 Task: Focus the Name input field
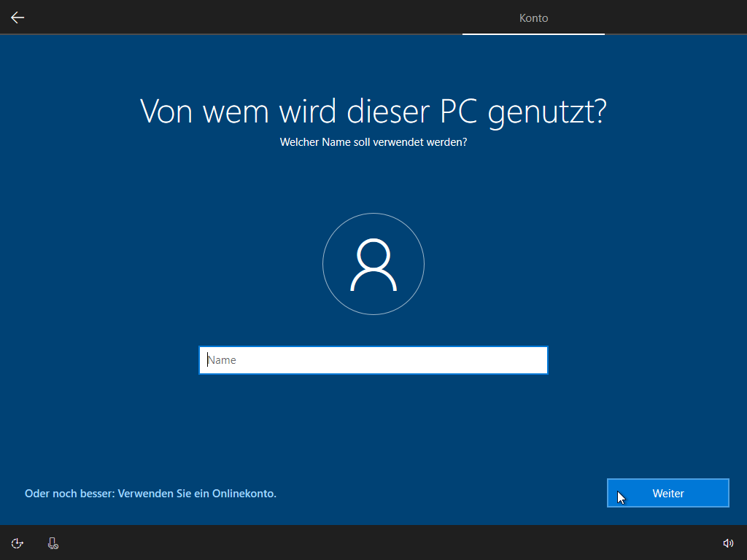(373, 360)
